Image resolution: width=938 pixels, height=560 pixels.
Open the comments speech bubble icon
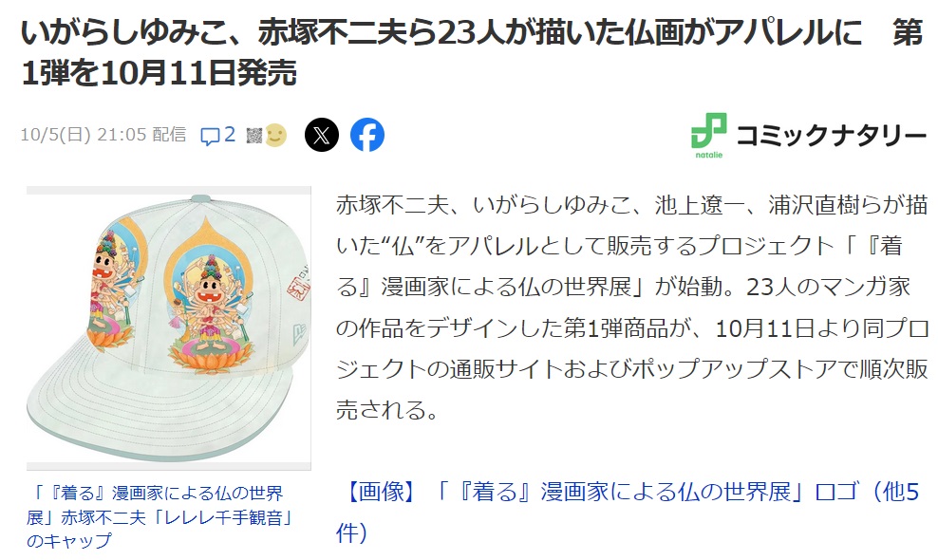pyautogui.click(x=210, y=137)
